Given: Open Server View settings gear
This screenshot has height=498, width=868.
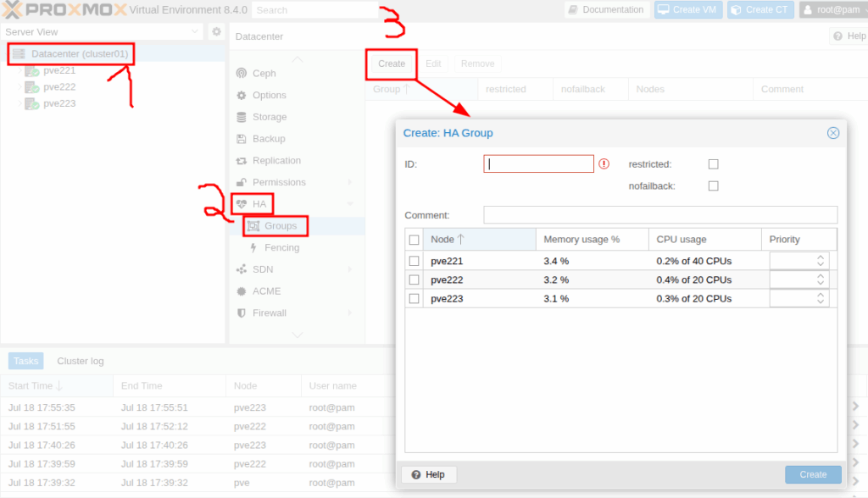Looking at the screenshot, I should pyautogui.click(x=216, y=32).
